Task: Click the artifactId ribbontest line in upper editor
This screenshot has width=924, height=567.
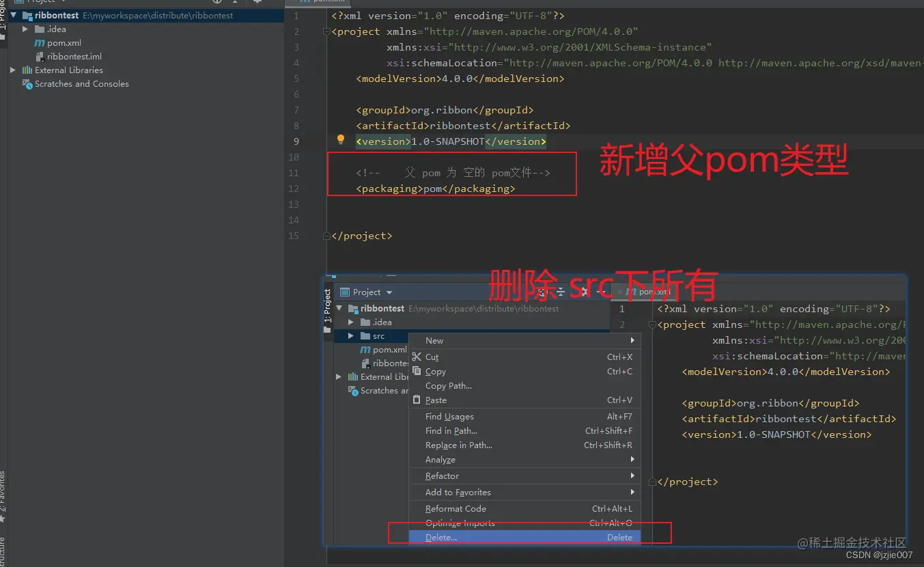Action: (463, 126)
